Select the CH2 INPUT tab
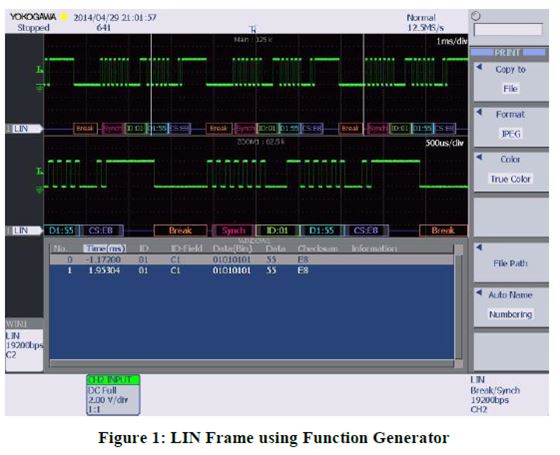 [113, 379]
